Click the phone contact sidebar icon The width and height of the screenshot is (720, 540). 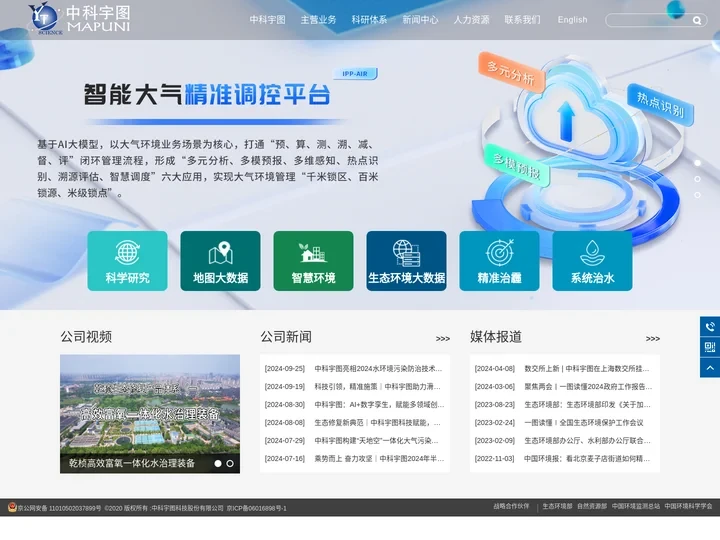click(710, 326)
